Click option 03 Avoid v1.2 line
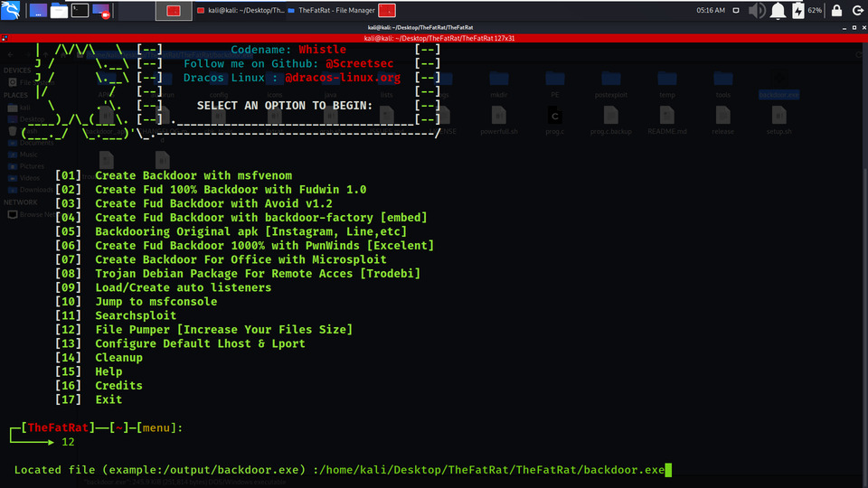The image size is (868, 488). (193, 203)
